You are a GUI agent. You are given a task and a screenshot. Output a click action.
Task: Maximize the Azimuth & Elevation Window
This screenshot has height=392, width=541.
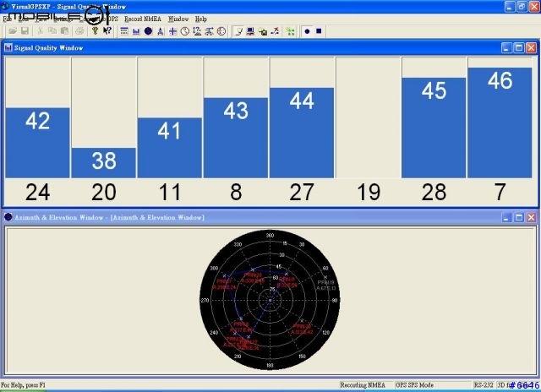pyautogui.click(x=519, y=218)
